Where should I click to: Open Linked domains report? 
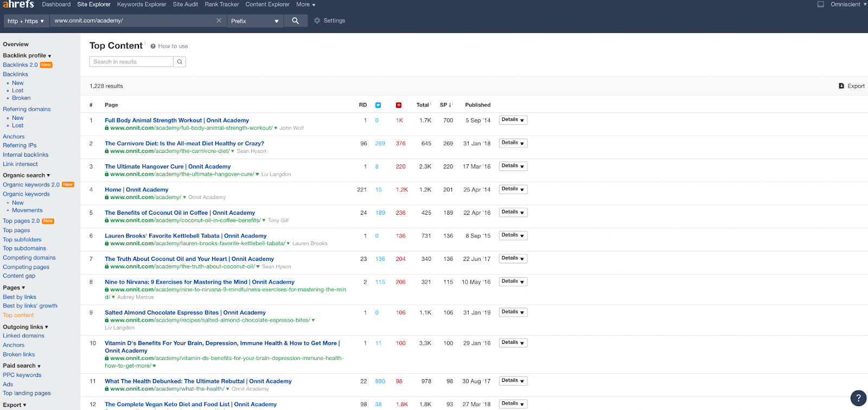(x=23, y=336)
